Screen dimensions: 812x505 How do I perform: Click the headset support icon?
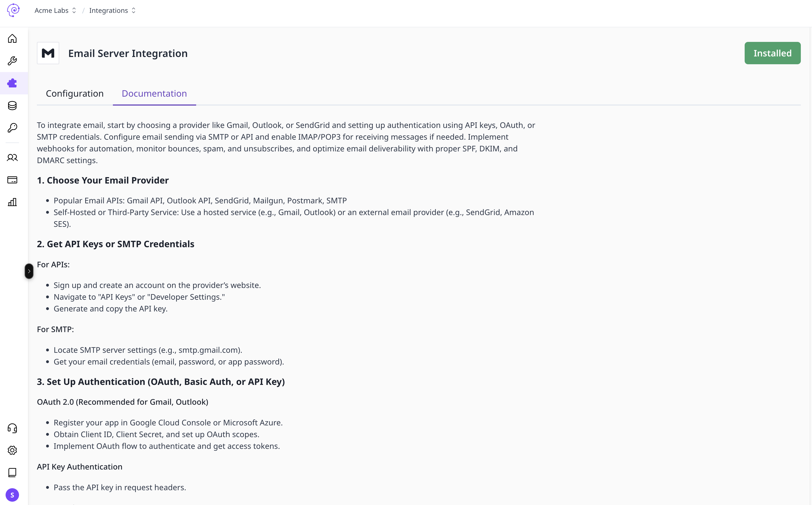tap(12, 428)
